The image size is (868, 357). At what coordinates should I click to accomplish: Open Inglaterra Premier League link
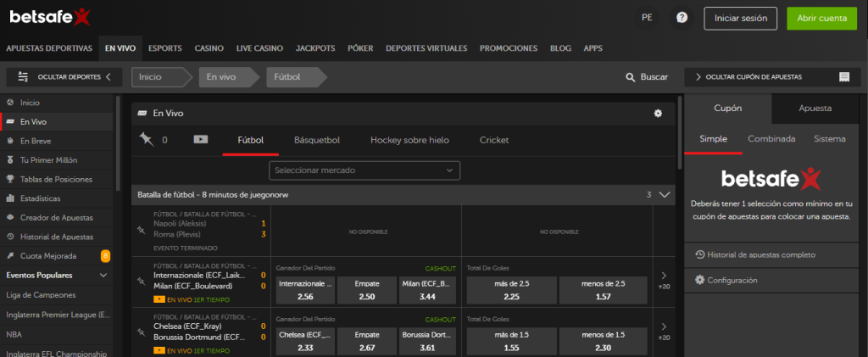58,315
